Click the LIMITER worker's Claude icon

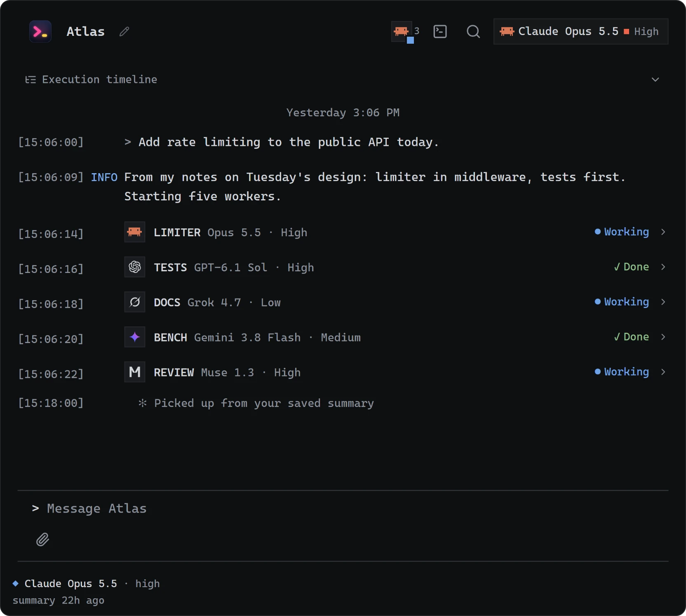[135, 232]
